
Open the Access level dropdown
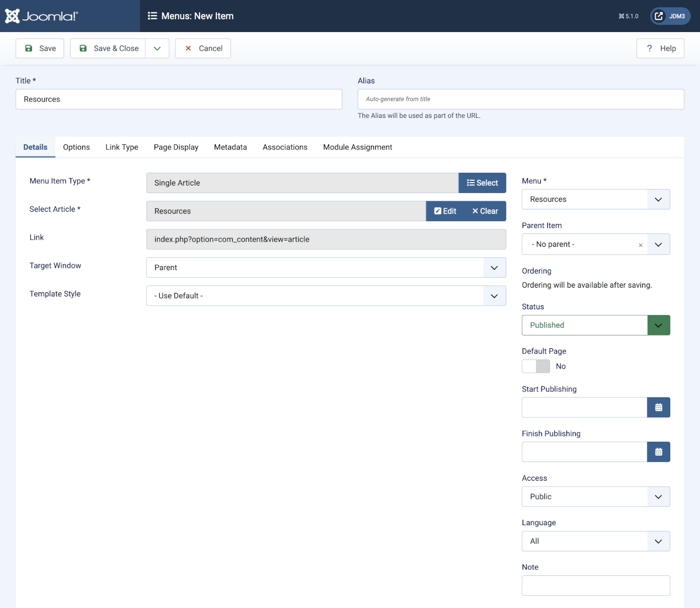(x=659, y=497)
